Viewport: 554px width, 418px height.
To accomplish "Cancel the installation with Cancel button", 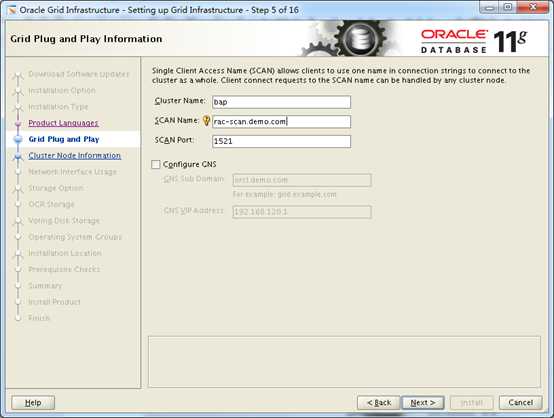I will tap(520, 403).
